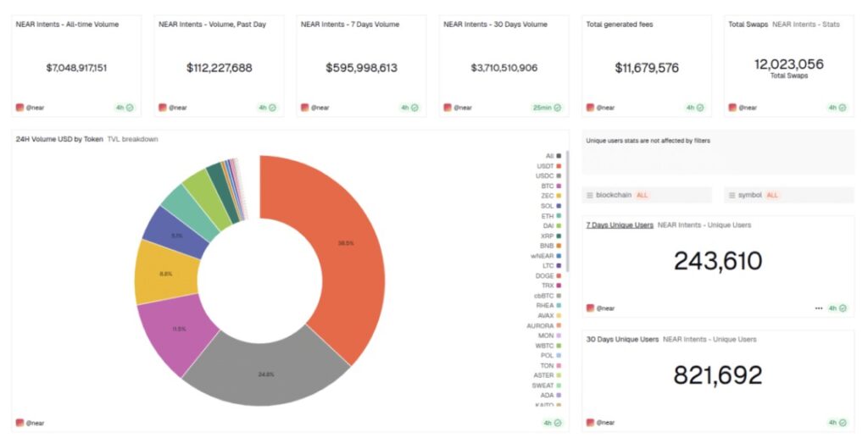The width and height of the screenshot is (868, 444).
Task: Open the 7 Days Unique Users title link
Action: (620, 225)
